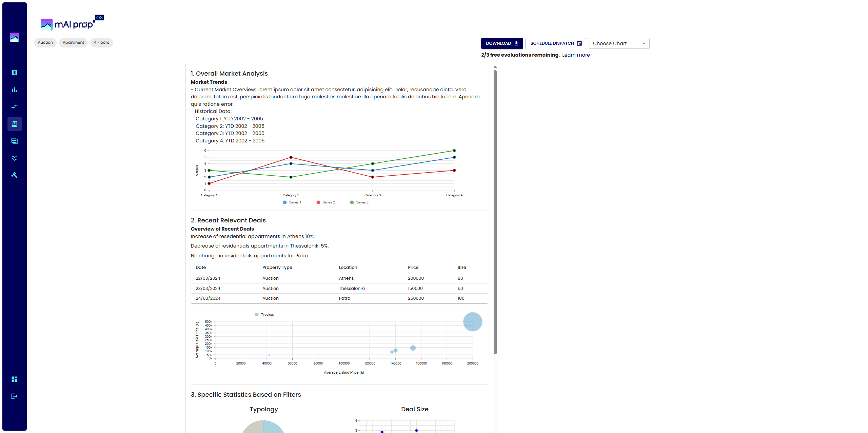The image size is (868, 433).
Task: Select the 23/03/2024 date cell
Action: (x=208, y=289)
